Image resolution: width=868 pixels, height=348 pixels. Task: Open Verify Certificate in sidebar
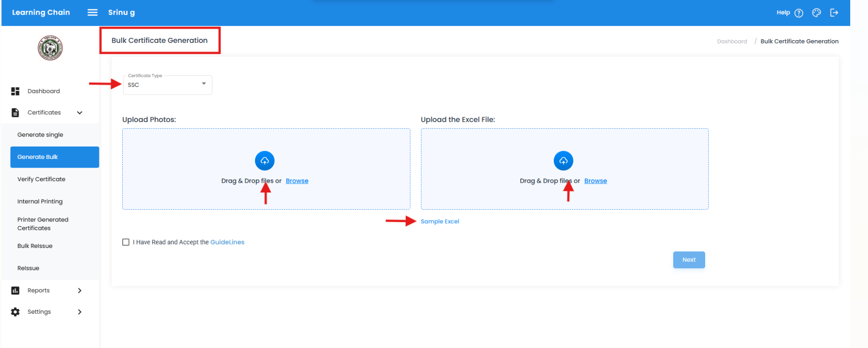42,179
